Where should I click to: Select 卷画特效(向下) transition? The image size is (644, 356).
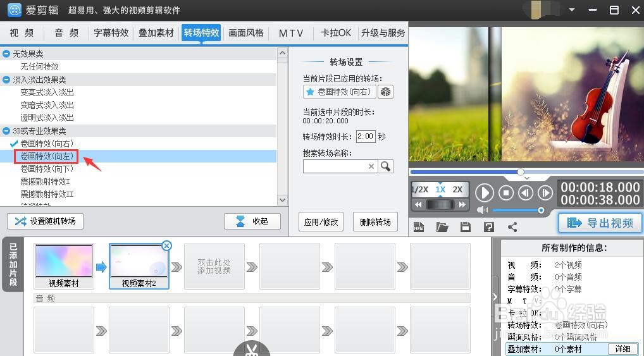47,169
